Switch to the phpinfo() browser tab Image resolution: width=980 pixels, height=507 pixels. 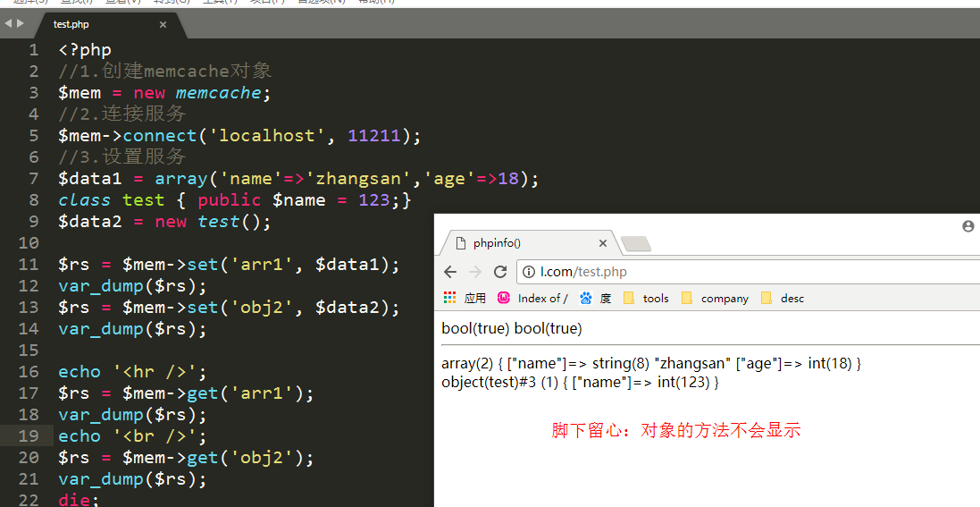(518, 242)
